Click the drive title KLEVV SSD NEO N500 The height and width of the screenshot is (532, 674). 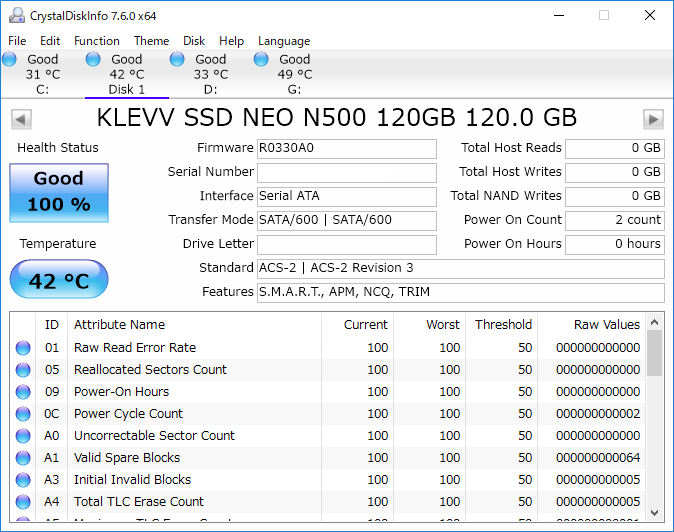pyautogui.click(x=337, y=118)
